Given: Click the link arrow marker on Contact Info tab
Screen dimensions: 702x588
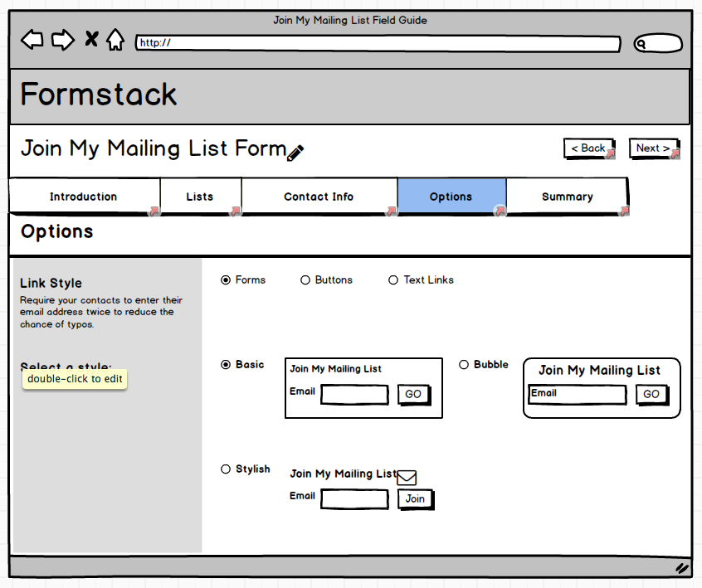Looking at the screenshot, I should tap(392, 211).
